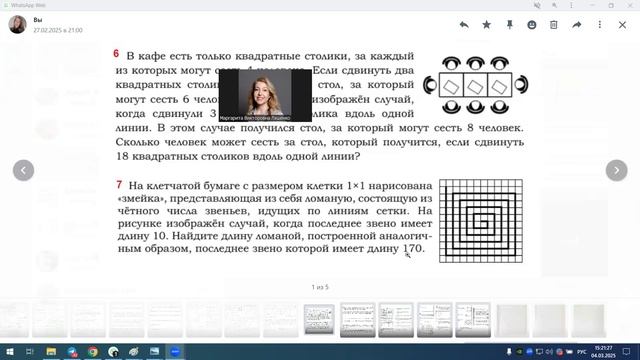
Task: Open the Windows Start menu
Action: [x=9, y=351]
